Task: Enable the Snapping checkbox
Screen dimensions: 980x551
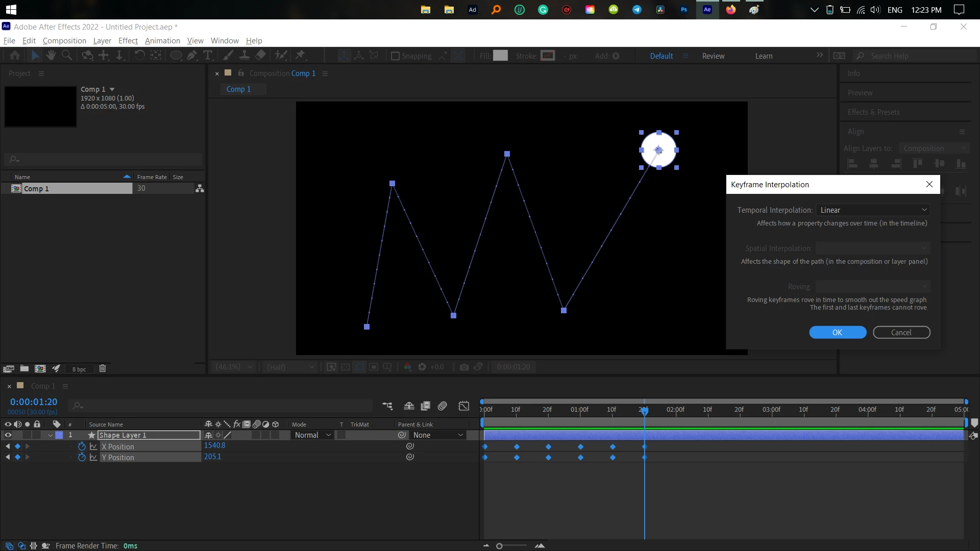Action: tap(395, 56)
